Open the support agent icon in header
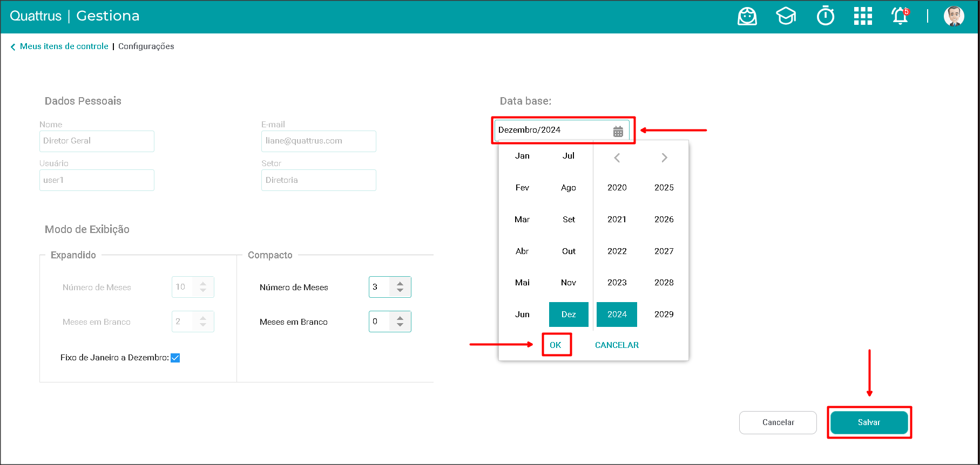The image size is (980, 465). 747,16
